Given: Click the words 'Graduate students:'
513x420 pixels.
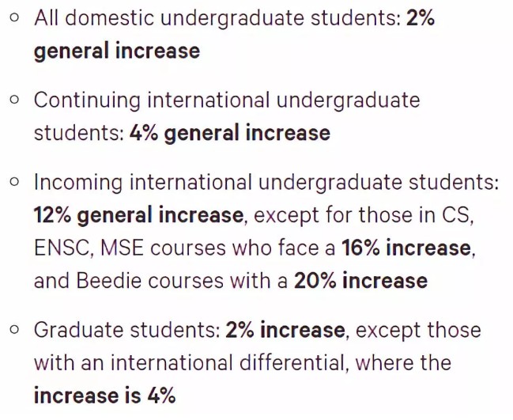Looking at the screenshot, I should coord(127,330).
